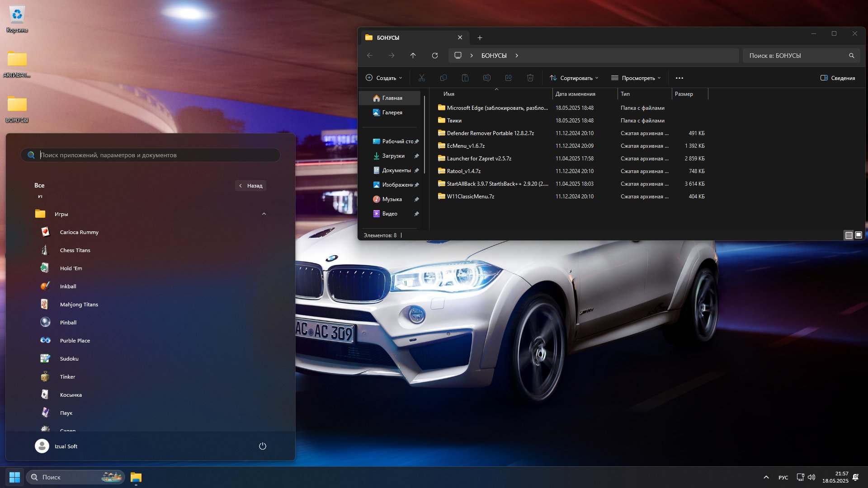Image resolution: width=868 pixels, height=488 pixels.
Task: Open the Создать dropdown
Action: 384,78
